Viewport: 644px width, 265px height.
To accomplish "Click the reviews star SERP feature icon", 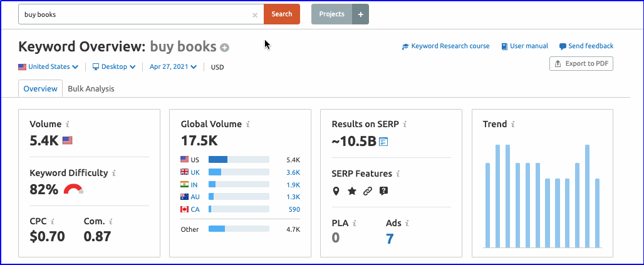I will 351,191.
